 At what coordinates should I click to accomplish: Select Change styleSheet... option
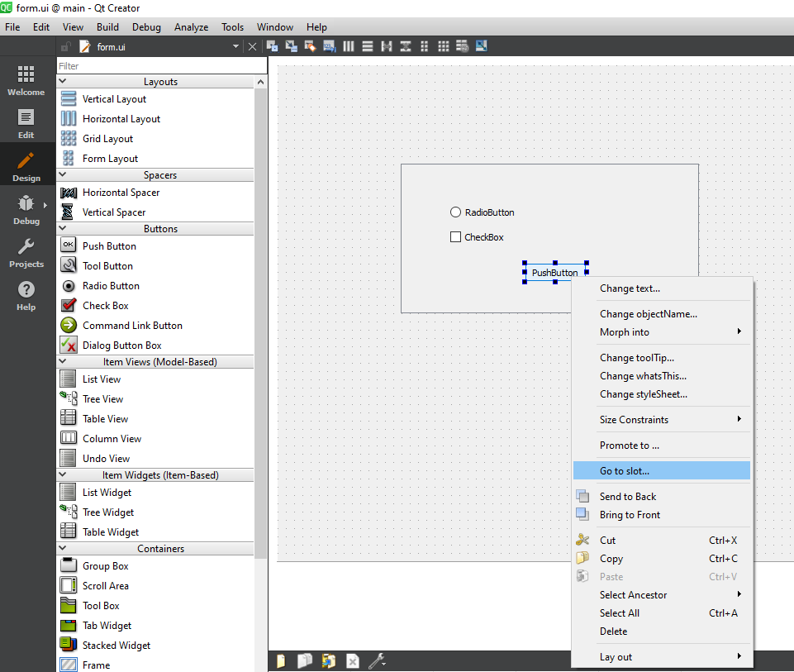(643, 394)
